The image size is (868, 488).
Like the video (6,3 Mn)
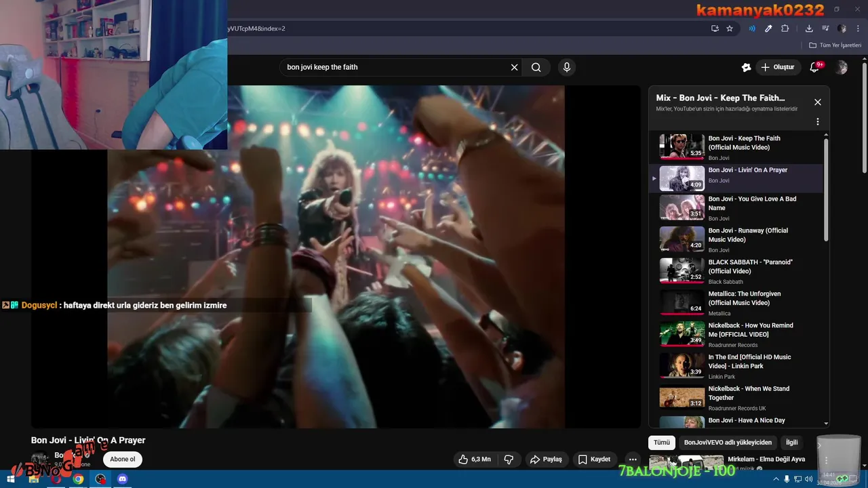pyautogui.click(x=475, y=459)
